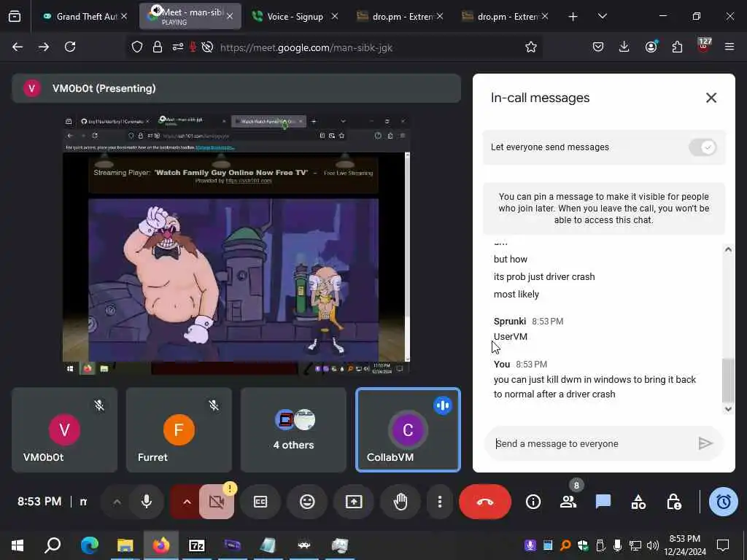
Task: Go back in browser history
Action: pos(18,47)
